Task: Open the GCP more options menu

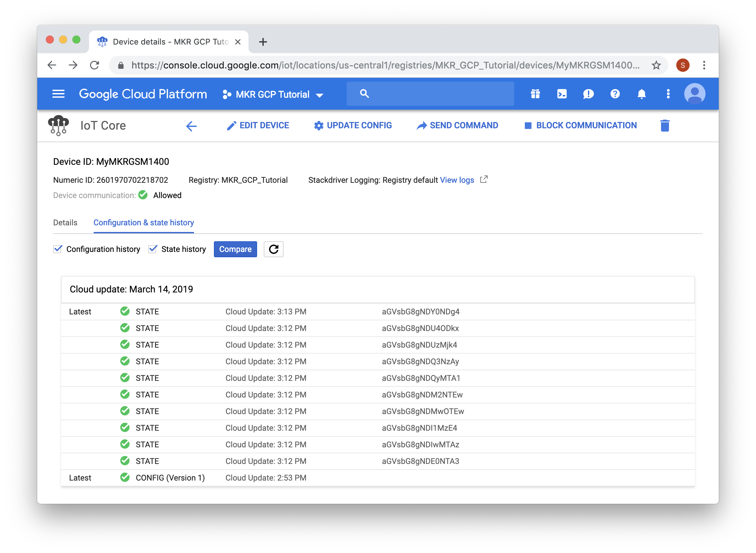Action: (x=668, y=94)
